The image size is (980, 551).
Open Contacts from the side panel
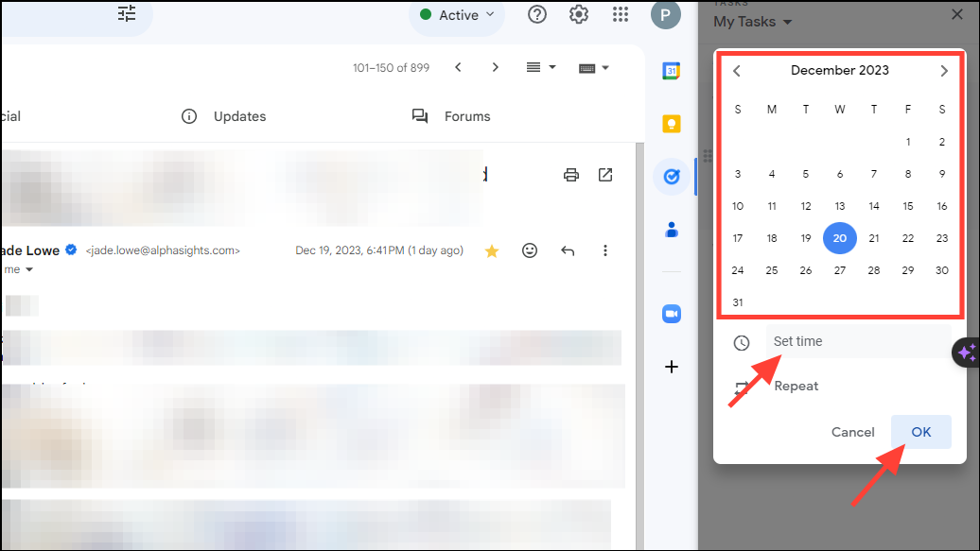coord(672,228)
